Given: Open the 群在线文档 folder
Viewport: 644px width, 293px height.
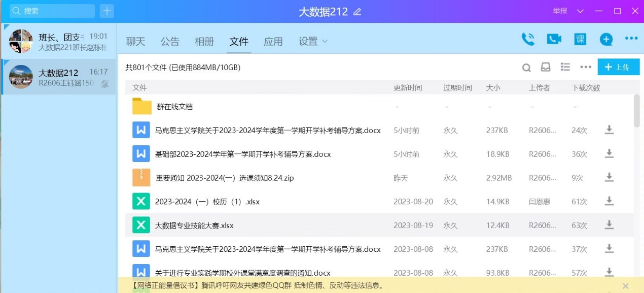Looking at the screenshot, I should point(174,107).
